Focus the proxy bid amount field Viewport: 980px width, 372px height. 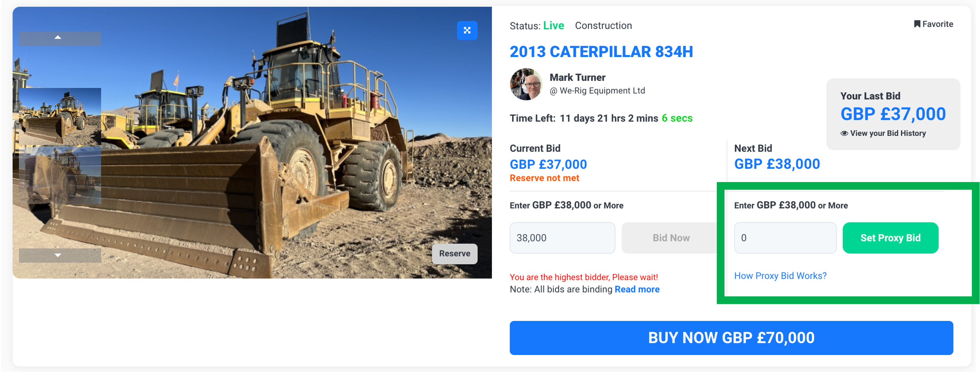point(785,238)
